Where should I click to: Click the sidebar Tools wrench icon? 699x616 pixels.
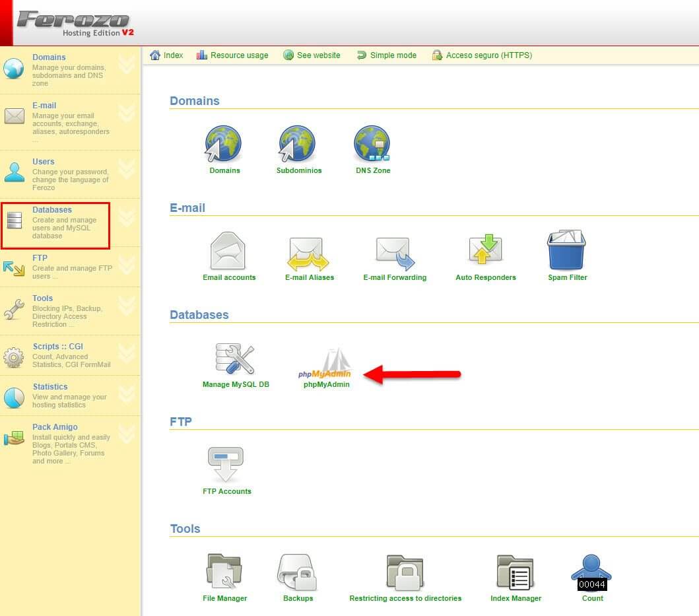pos(14,310)
